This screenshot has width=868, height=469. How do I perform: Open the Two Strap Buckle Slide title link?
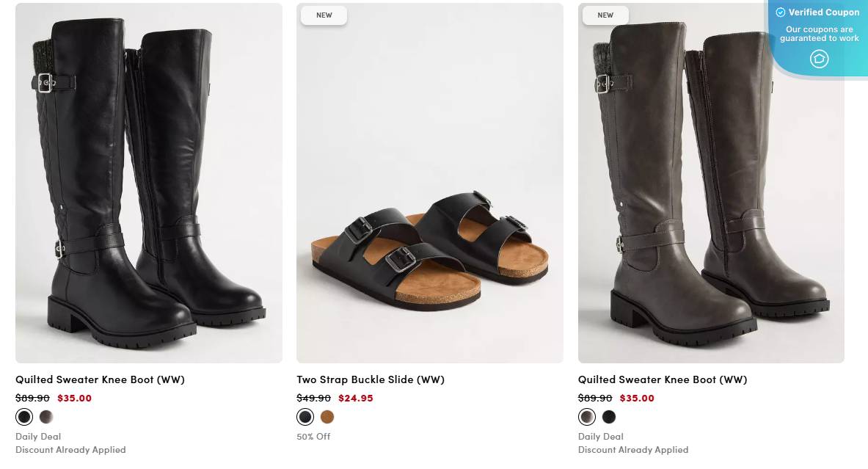[x=371, y=379]
